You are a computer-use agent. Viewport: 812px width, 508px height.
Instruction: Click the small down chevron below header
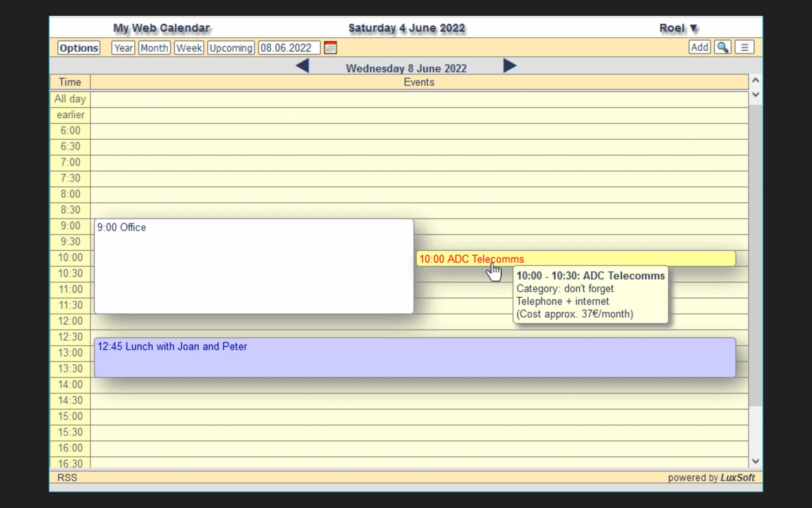coord(755,95)
